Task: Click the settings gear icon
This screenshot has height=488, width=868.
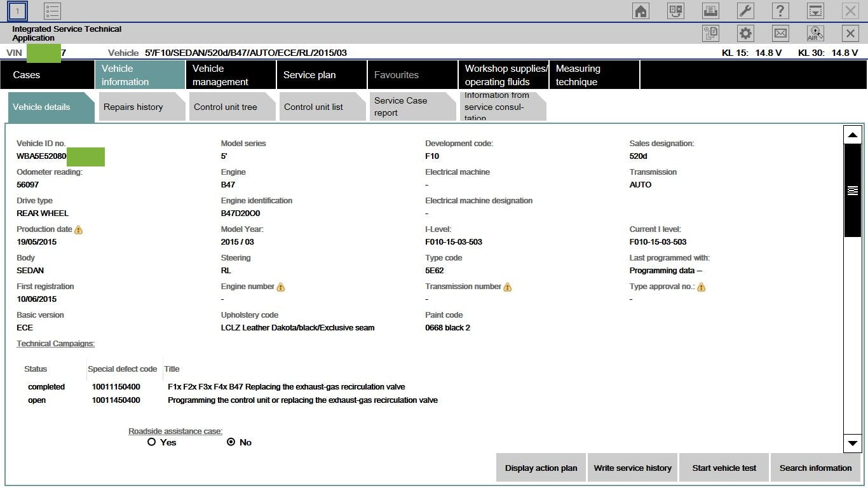Action: pos(745,32)
